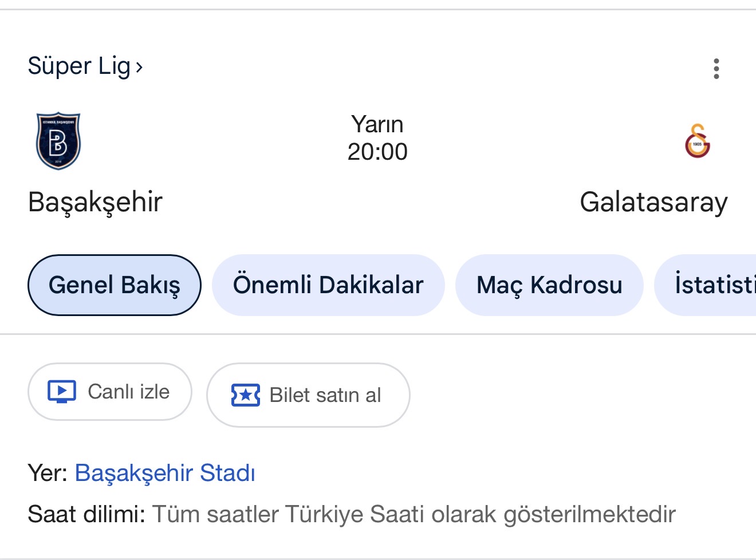Show the Maç Kadrosu tab
Screen dimensions: 756x560
pyautogui.click(x=549, y=285)
